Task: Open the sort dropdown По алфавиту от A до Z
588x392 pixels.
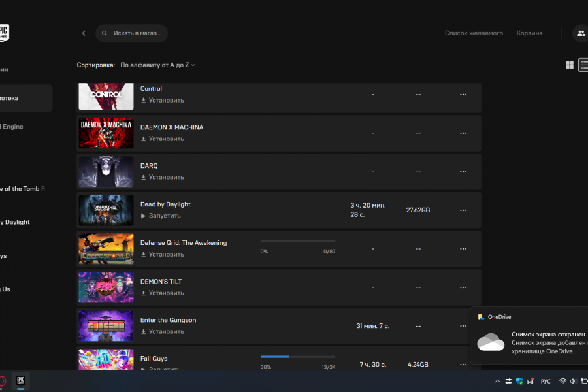Action: 157,65
